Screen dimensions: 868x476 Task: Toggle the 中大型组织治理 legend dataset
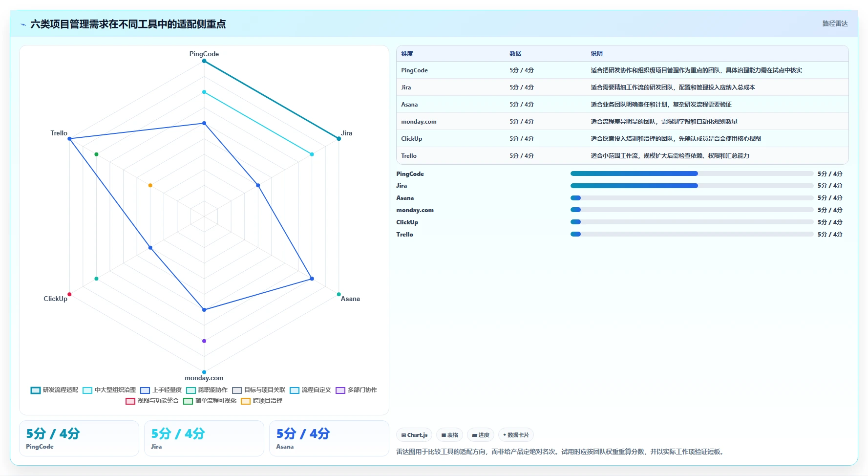point(109,390)
